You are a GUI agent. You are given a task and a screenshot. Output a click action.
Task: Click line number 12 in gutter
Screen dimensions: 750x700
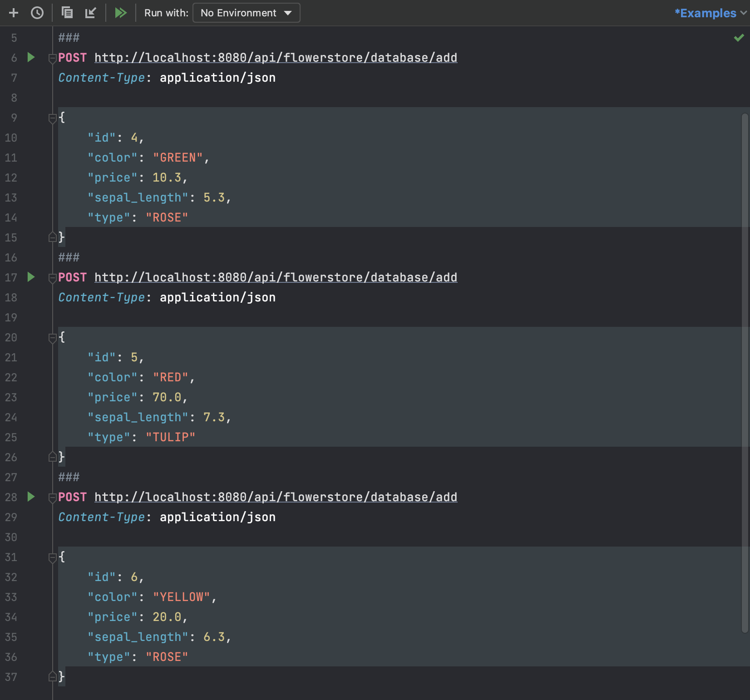11,177
